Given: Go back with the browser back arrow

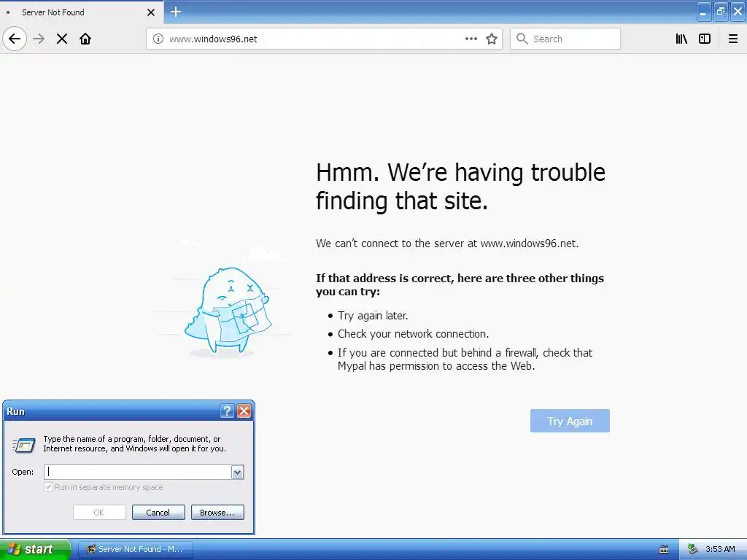Looking at the screenshot, I should 15,39.
